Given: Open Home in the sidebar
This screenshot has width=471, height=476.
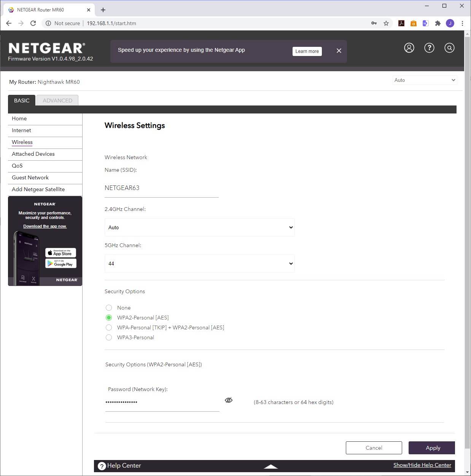Looking at the screenshot, I should coord(19,118).
